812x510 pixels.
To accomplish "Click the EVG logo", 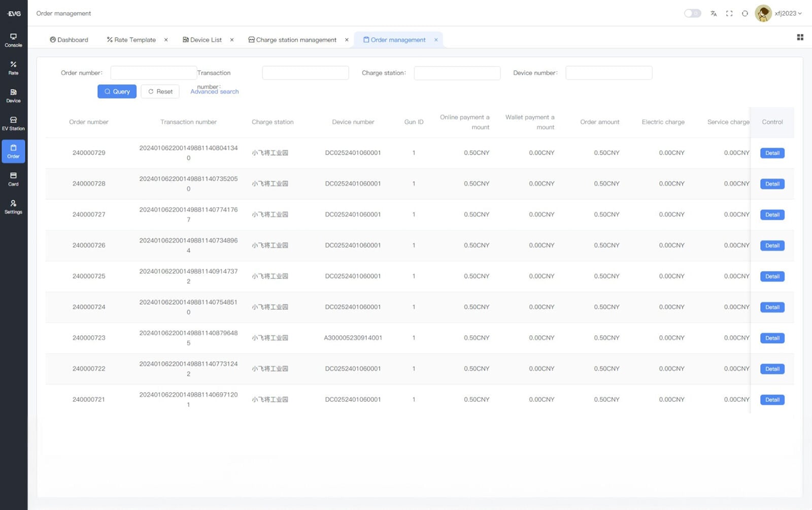I will coord(14,13).
